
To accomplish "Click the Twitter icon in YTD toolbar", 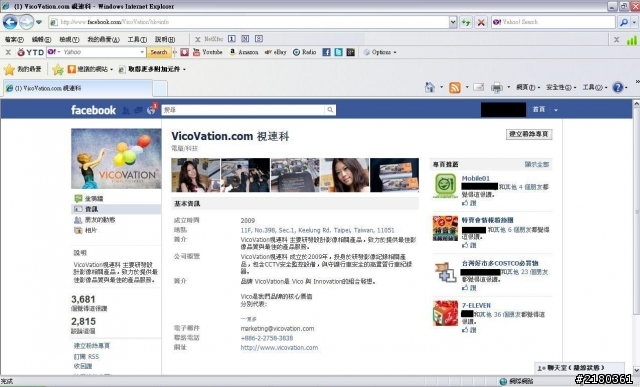I will pyautogui.click(x=338, y=52).
